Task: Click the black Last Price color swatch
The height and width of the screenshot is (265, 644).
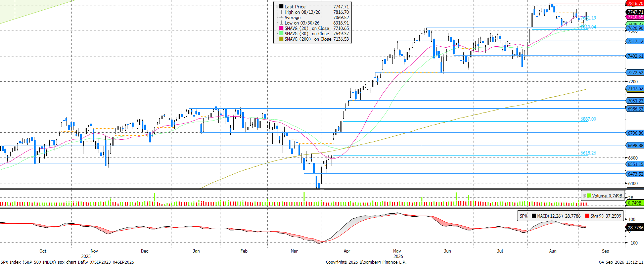Action: tap(281, 7)
